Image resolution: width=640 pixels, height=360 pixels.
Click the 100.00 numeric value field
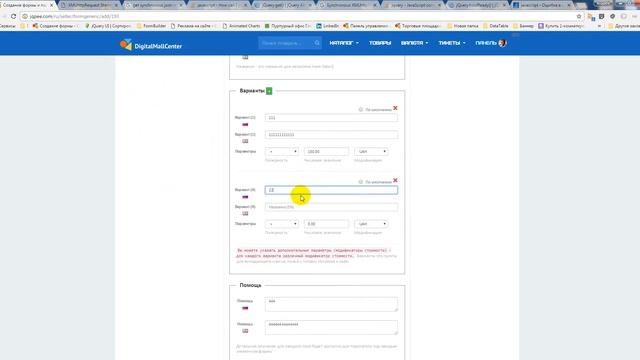pos(326,151)
